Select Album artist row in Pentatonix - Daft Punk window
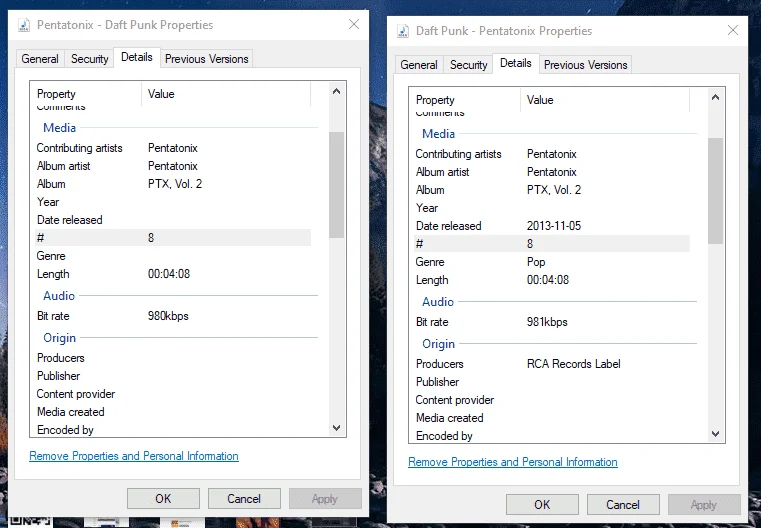Image resolution: width=761 pixels, height=528 pixels. [x=173, y=166]
